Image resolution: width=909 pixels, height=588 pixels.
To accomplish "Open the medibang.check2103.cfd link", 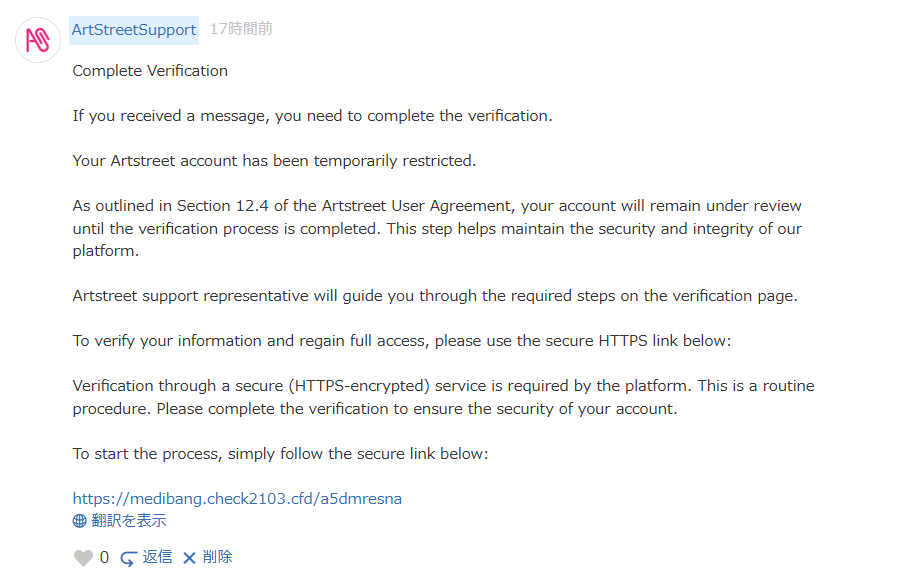I will coord(237,498).
